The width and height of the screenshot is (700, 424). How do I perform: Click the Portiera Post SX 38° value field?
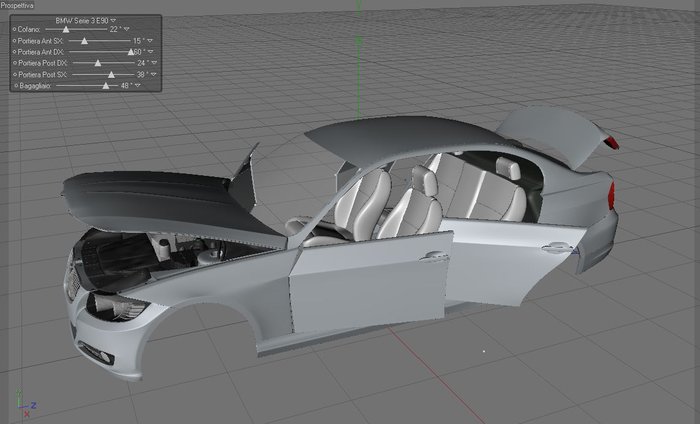point(143,75)
